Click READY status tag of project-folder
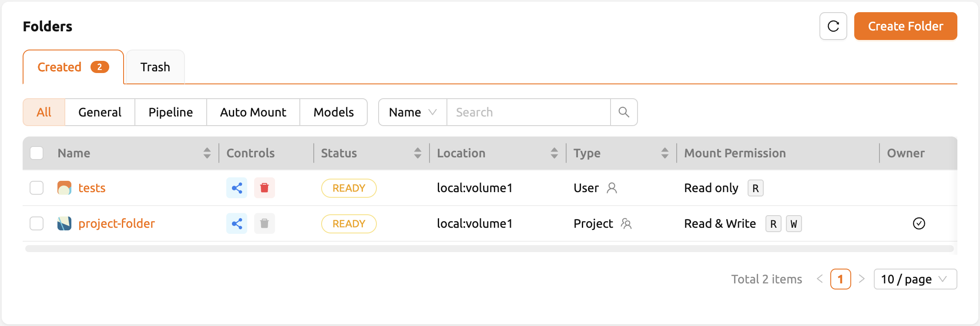This screenshot has width=980, height=326. (349, 223)
